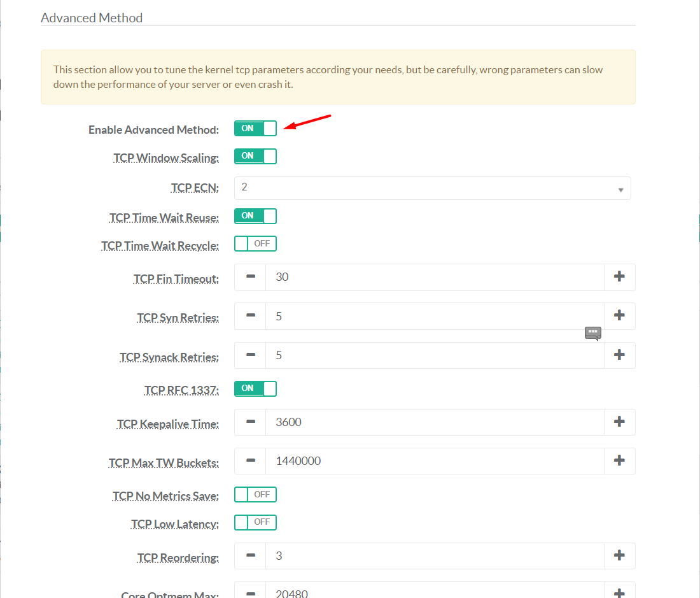This screenshot has height=598, width=700.
Task: Decrease TCP Max TW Buckets value
Action: [x=250, y=461]
